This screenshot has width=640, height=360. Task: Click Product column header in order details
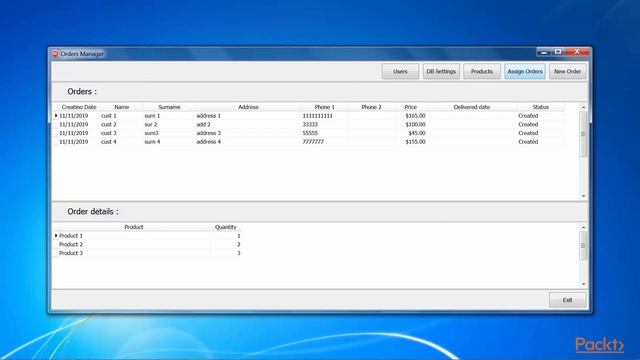[x=134, y=227]
